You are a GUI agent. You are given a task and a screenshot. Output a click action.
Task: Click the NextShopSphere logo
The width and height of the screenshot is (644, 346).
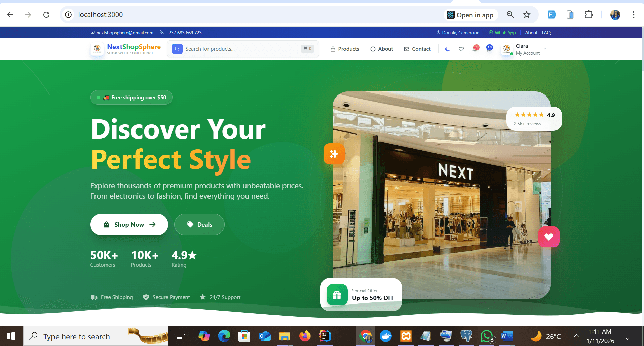click(126, 49)
